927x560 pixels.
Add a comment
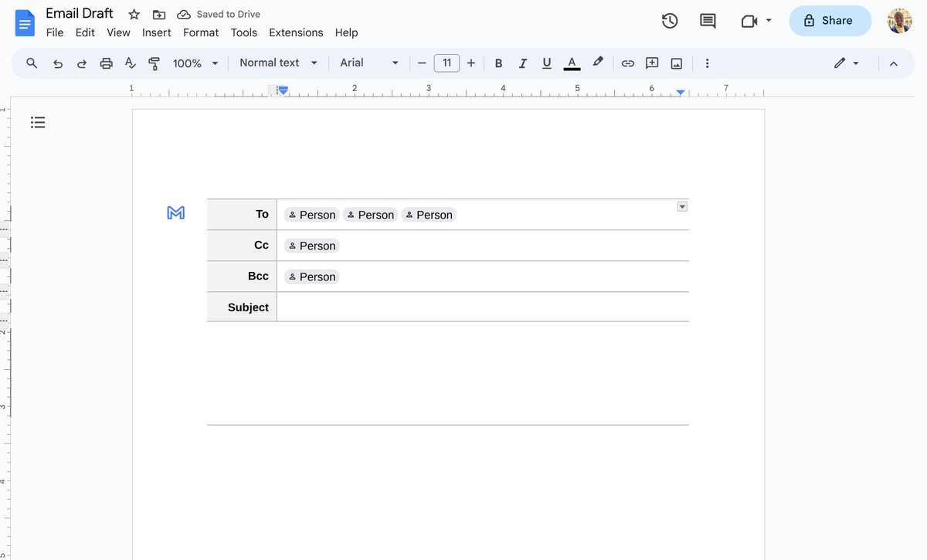click(x=651, y=63)
